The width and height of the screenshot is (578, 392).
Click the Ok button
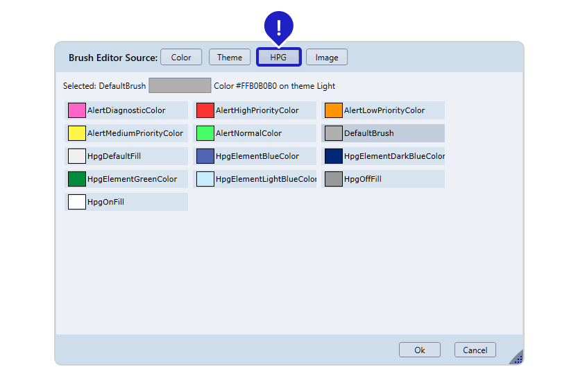pyautogui.click(x=419, y=350)
